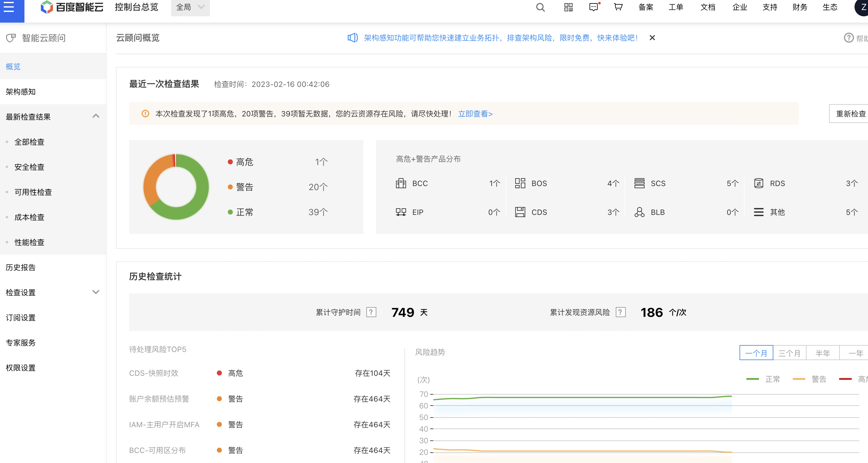
Task: Open the 支持 top menu
Action: coord(770,7)
